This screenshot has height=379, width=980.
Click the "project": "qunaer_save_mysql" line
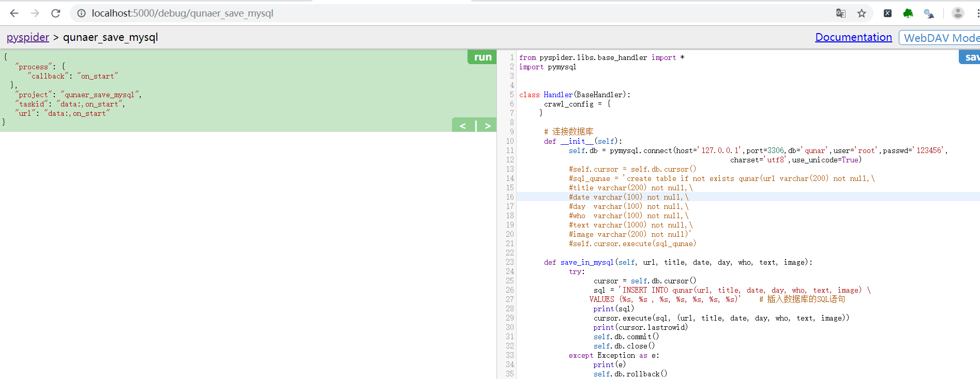click(x=78, y=95)
